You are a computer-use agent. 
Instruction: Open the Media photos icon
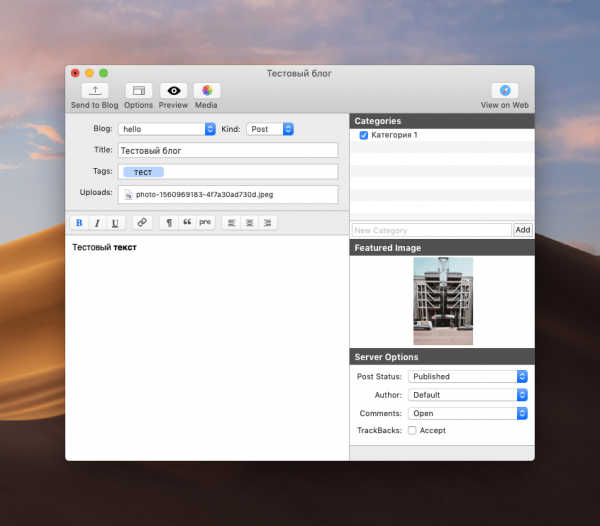(207, 91)
